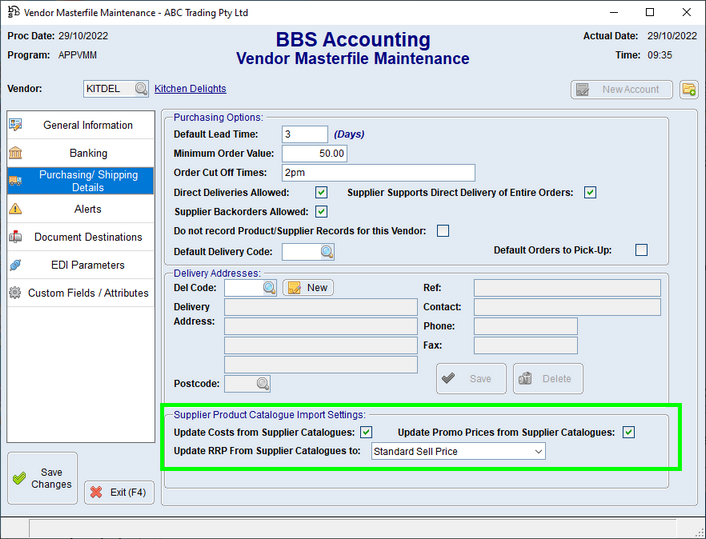The height and width of the screenshot is (539, 706).
Task: Click the Postcode lookup magnifier icon
Action: [x=261, y=383]
